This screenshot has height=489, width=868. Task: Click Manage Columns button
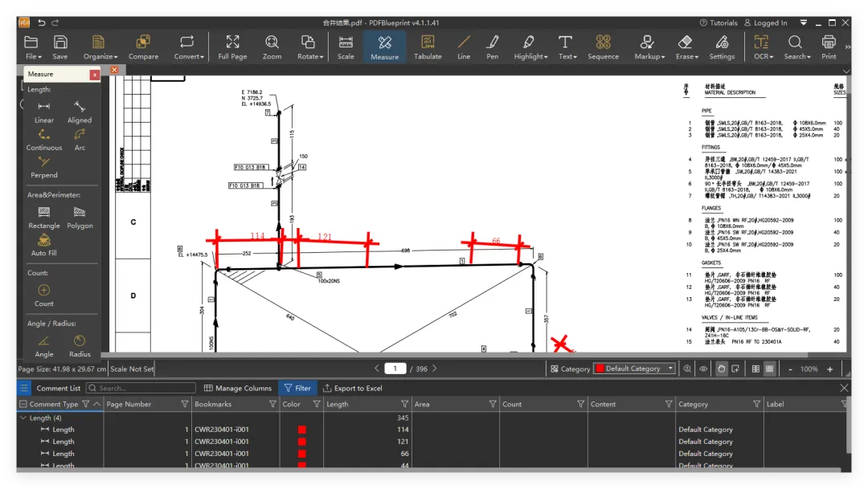tap(238, 389)
